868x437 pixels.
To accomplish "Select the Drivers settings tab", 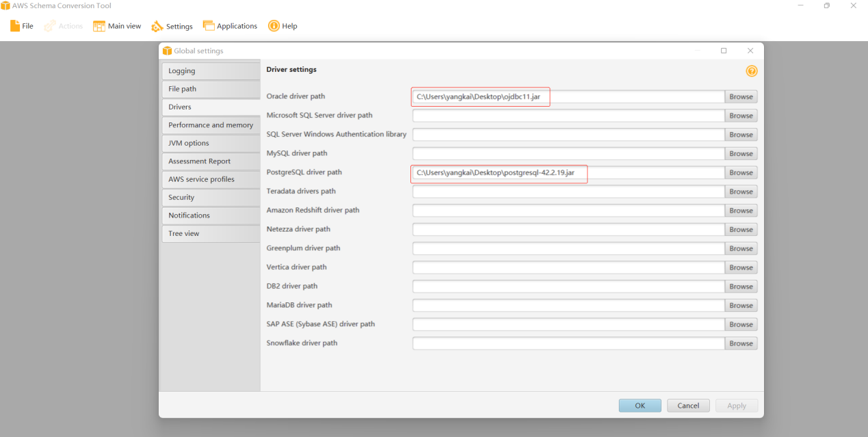I will click(x=210, y=107).
